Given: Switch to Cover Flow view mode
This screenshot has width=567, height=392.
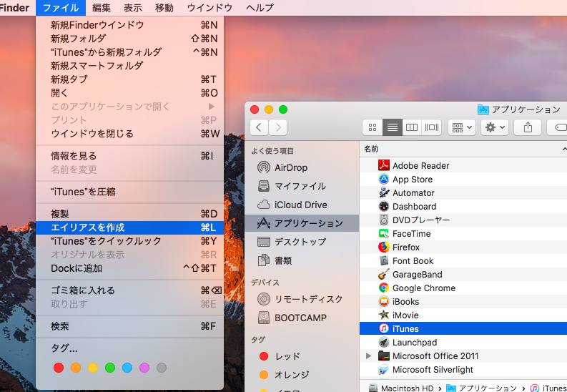Looking at the screenshot, I should click(x=432, y=127).
